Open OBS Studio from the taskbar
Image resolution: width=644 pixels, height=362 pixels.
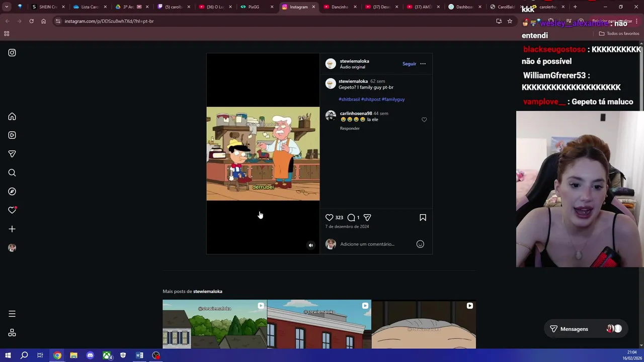pos(156,355)
